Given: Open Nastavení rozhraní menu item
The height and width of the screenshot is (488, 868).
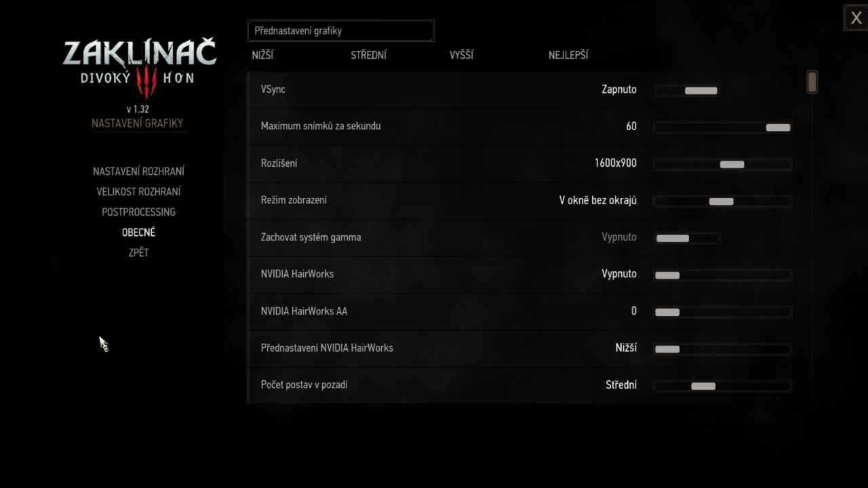Looking at the screenshot, I should click(x=138, y=171).
